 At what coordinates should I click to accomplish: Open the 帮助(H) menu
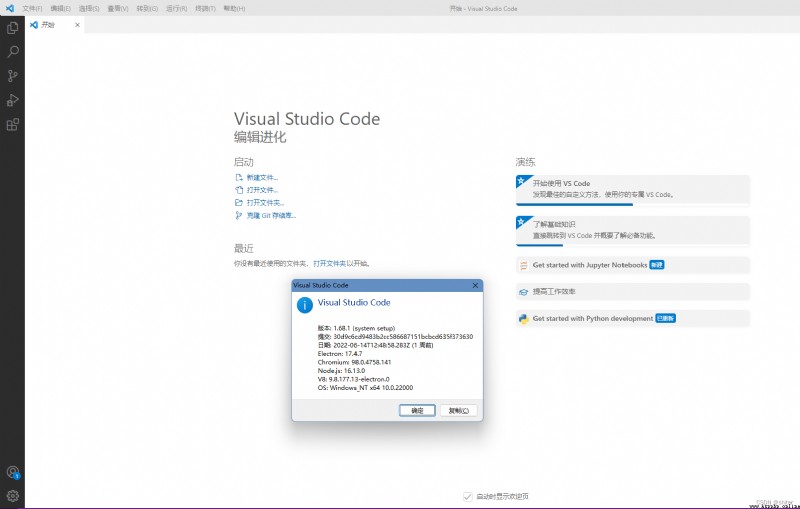234,9
